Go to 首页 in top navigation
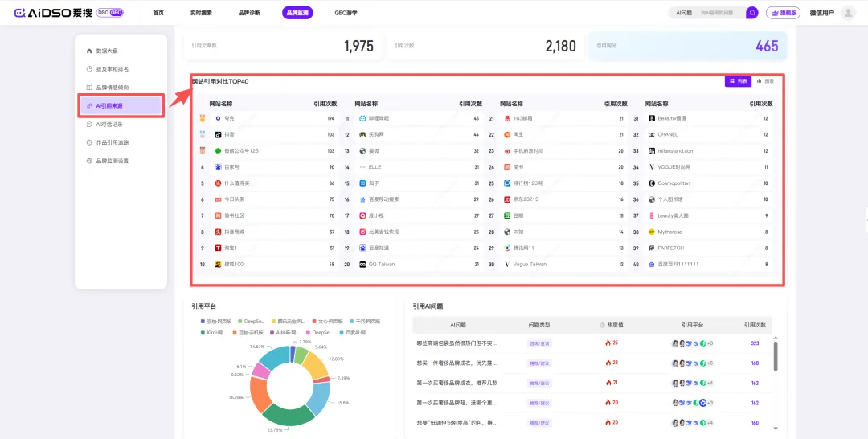Image resolution: width=868 pixels, height=439 pixels. (158, 13)
